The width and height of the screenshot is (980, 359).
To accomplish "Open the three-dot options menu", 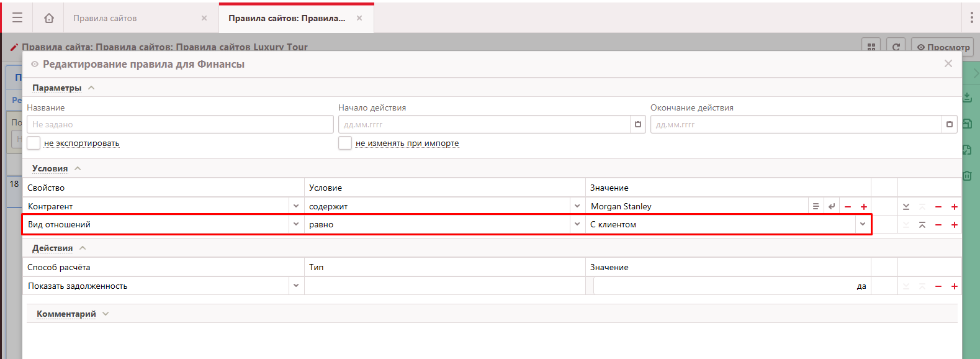I will [x=971, y=18].
